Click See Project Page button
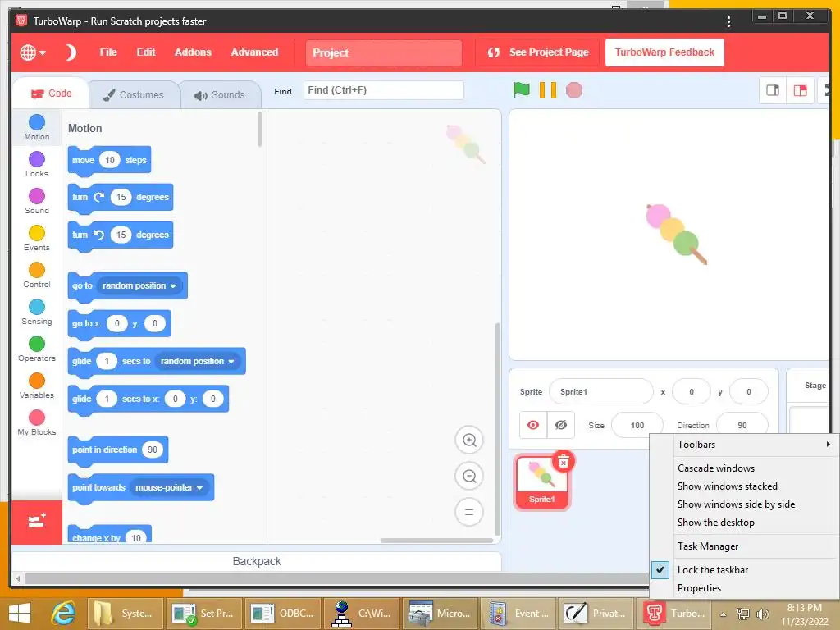840x630 pixels. (x=538, y=52)
